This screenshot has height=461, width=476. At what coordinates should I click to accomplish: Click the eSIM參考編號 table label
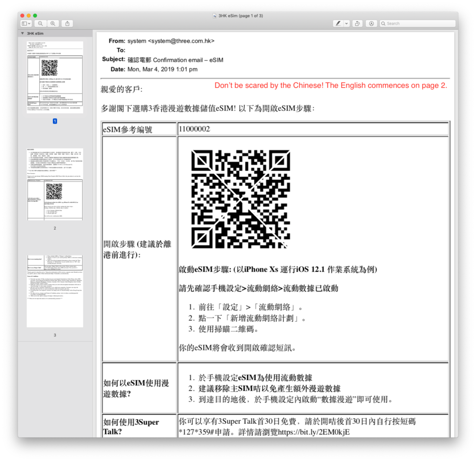point(127,130)
